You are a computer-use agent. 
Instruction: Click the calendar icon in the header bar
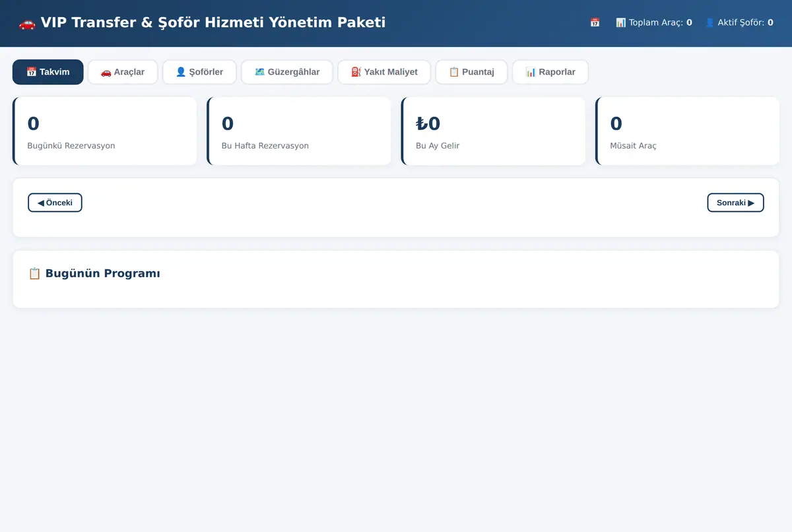pyautogui.click(x=595, y=22)
